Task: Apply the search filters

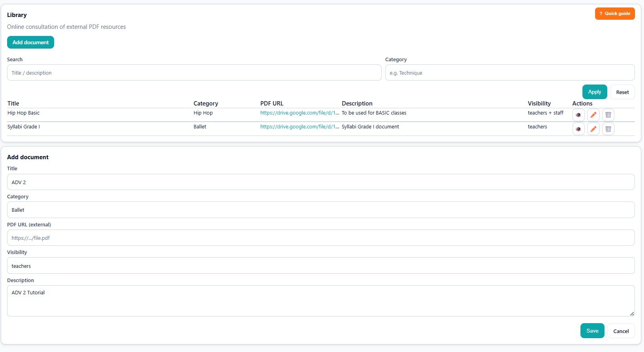Action: tap(594, 92)
